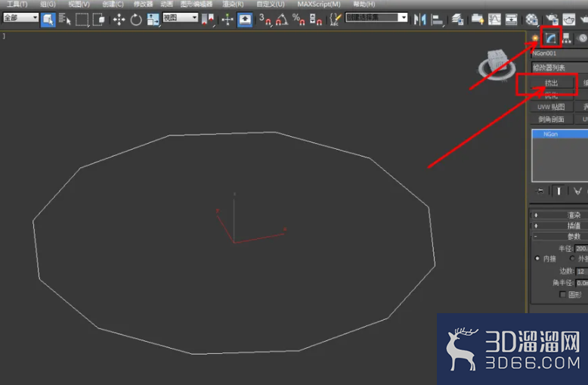Toggle Window/Crossing selection mode

(98, 19)
